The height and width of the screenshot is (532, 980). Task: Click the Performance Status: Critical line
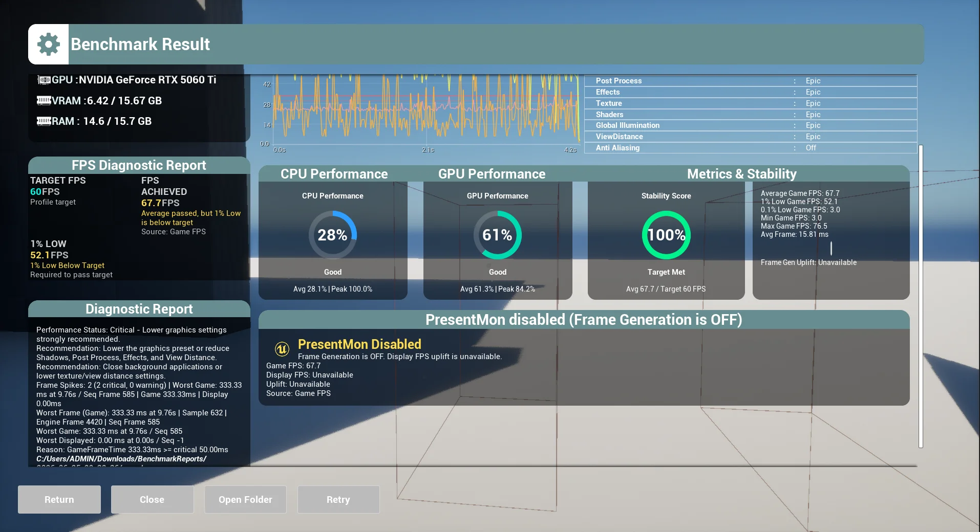click(x=132, y=335)
